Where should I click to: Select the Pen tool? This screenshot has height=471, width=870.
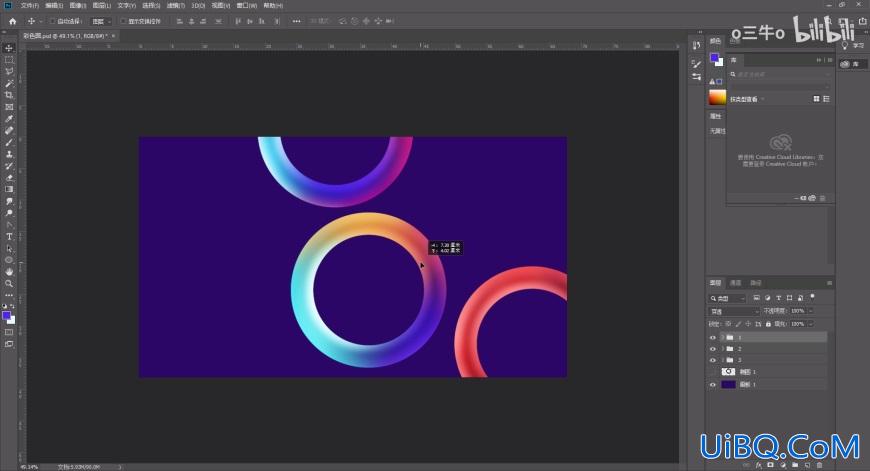point(9,225)
